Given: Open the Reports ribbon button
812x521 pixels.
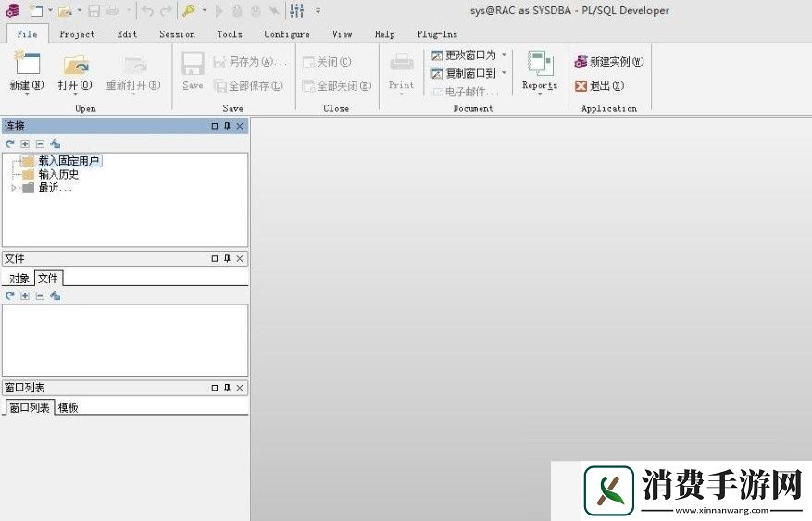Looking at the screenshot, I should [x=540, y=72].
